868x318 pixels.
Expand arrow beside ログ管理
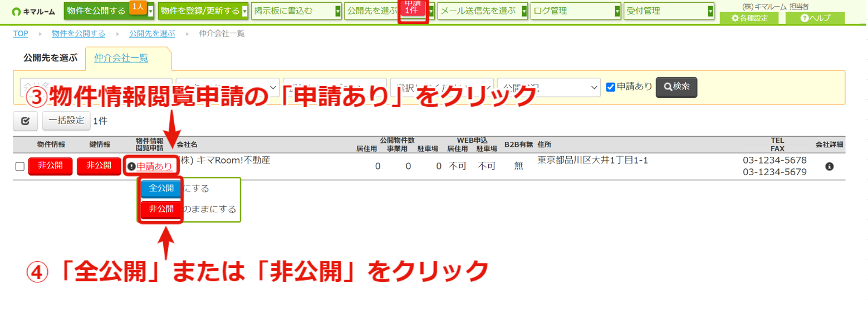(617, 11)
